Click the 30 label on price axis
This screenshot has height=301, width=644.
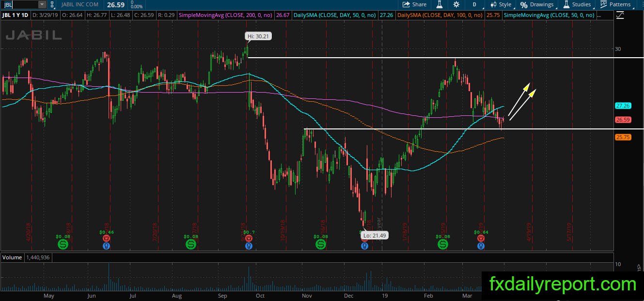tap(618, 48)
